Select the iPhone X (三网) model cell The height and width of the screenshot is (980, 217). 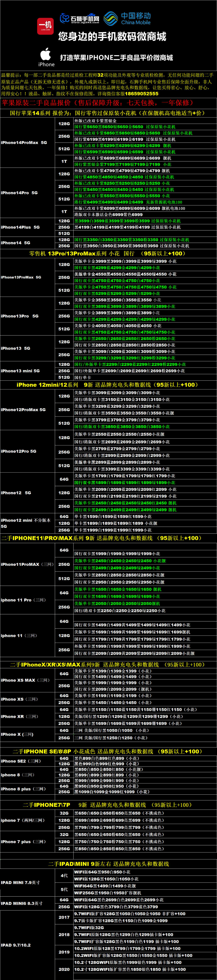(27, 734)
